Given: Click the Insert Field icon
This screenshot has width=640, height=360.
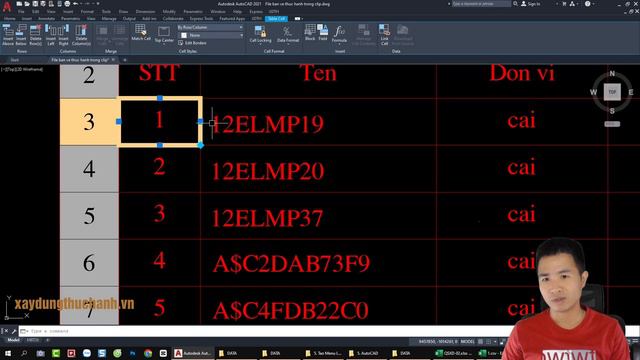Looking at the screenshot, I should [323, 32].
